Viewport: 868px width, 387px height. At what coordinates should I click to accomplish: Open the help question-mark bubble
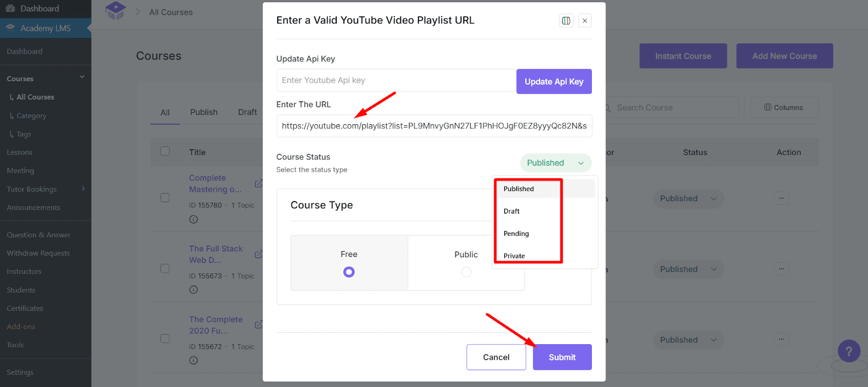[x=848, y=351]
